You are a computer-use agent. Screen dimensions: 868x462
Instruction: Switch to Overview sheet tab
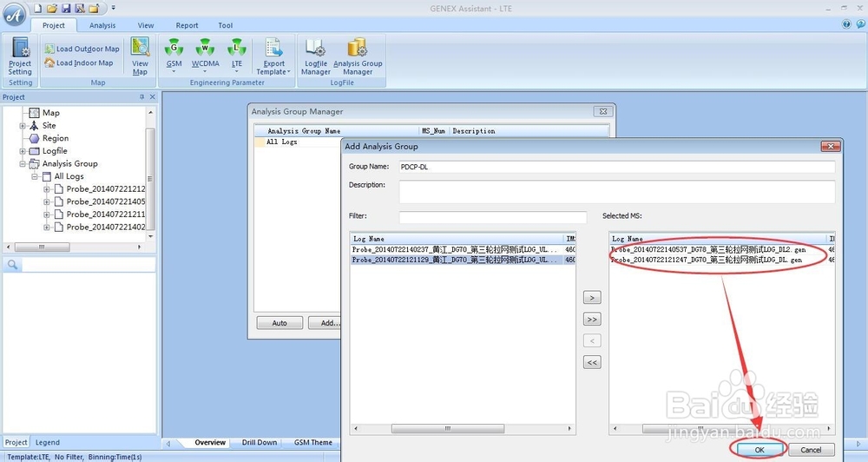click(x=210, y=443)
